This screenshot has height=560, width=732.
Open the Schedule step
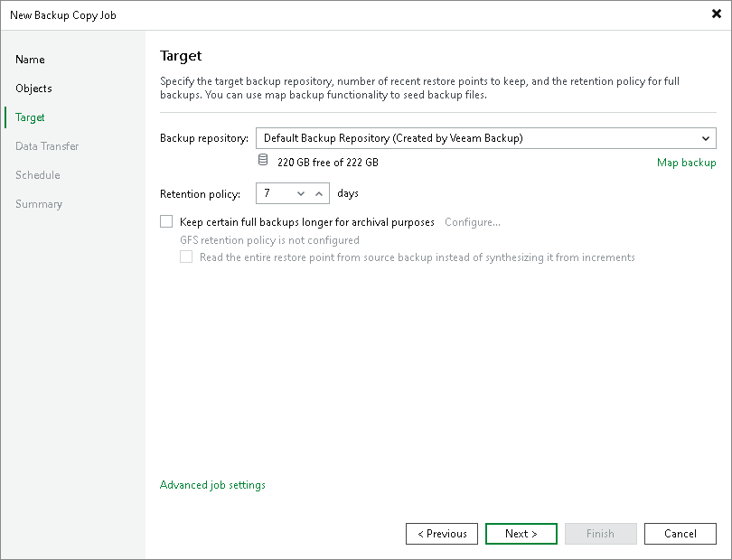[x=36, y=175]
